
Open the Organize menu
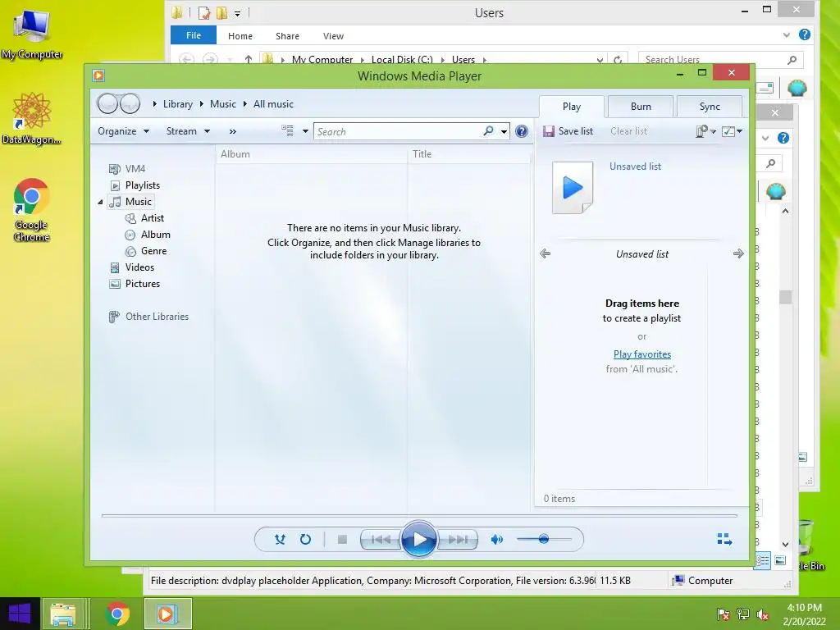click(x=123, y=131)
